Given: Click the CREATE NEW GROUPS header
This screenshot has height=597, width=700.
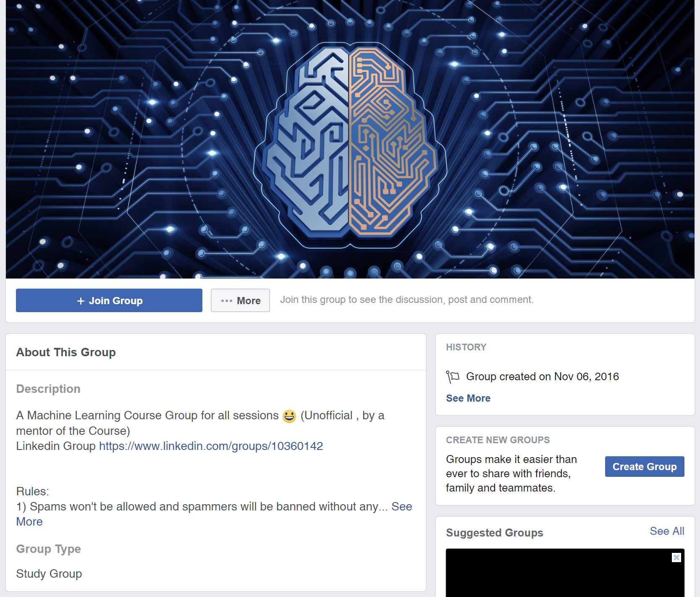Looking at the screenshot, I should tap(498, 440).
